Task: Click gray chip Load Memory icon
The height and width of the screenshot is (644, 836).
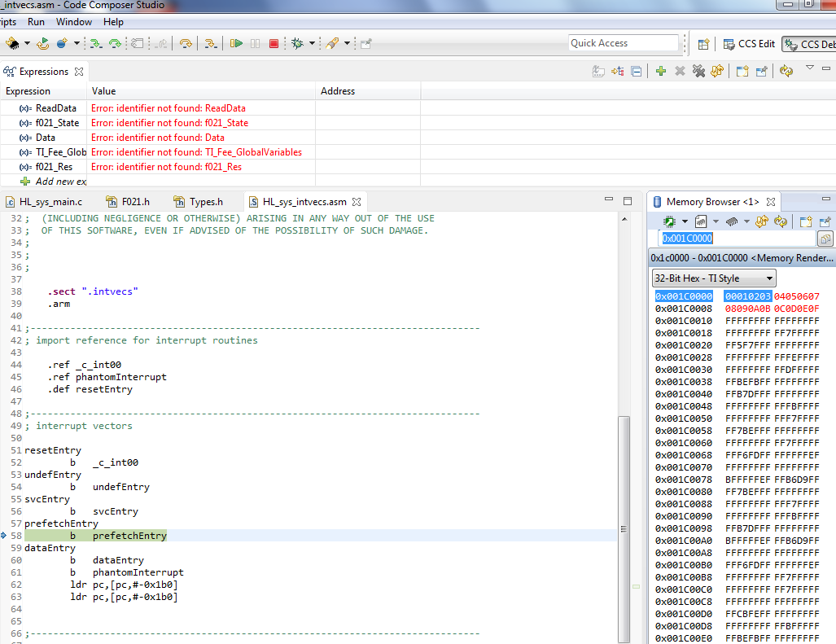Action: (x=732, y=221)
